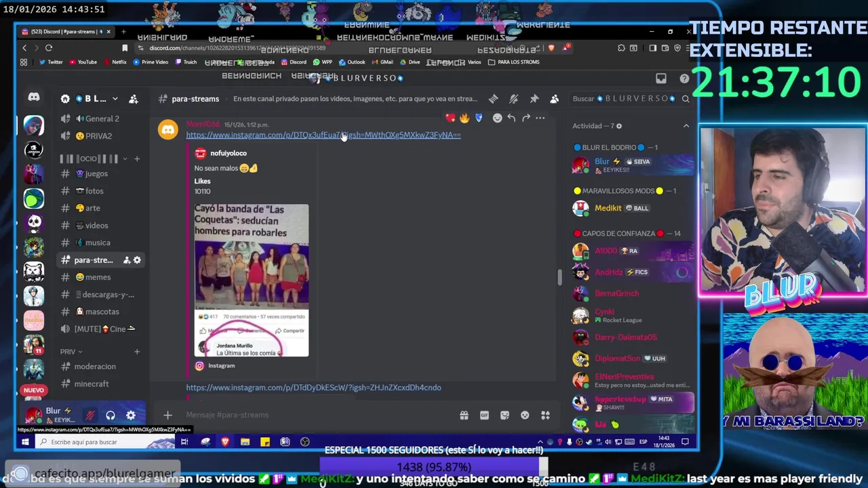This screenshot has width=868, height=488.
Task: Open Netflix bookmark in bookmarks bar
Action: [x=114, y=62]
